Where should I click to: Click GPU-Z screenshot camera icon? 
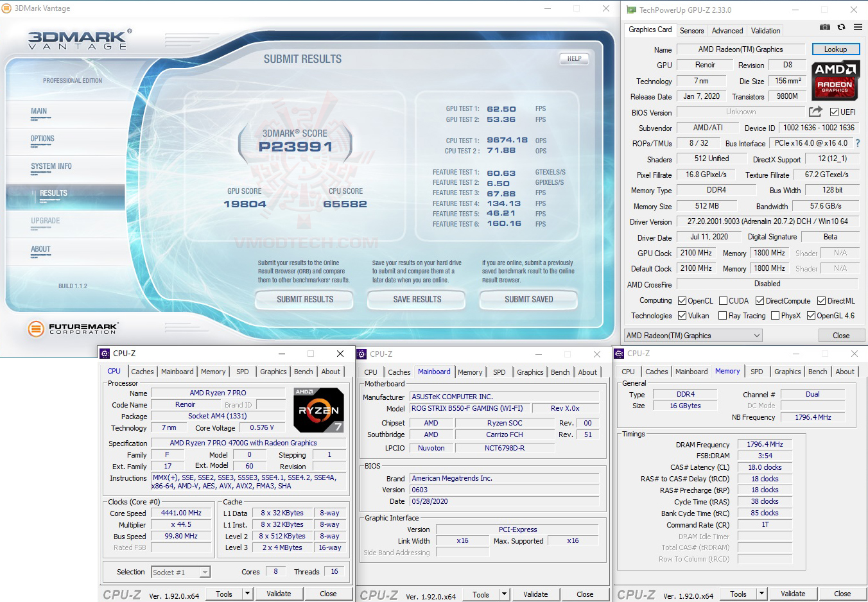click(825, 27)
